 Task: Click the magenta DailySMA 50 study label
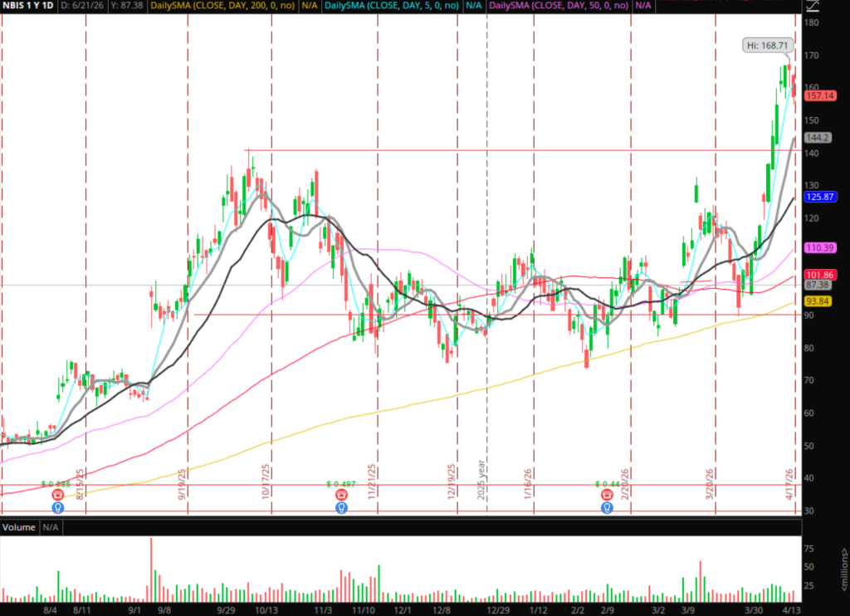[559, 6]
